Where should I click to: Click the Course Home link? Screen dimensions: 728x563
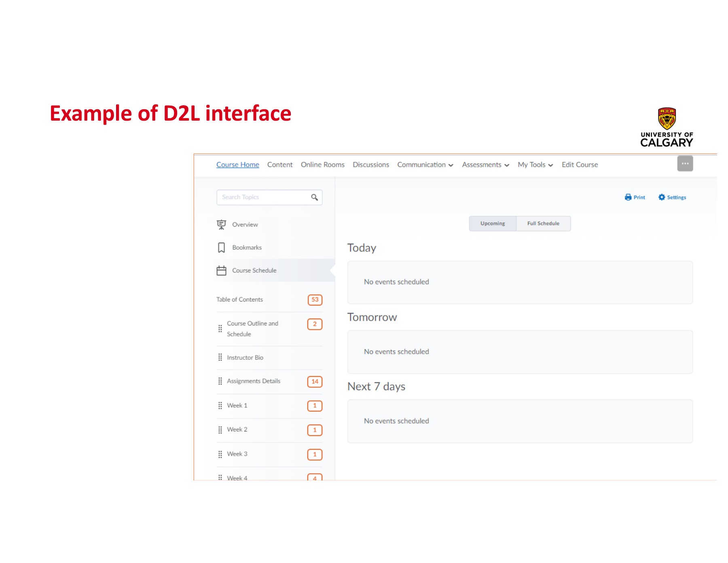click(237, 165)
